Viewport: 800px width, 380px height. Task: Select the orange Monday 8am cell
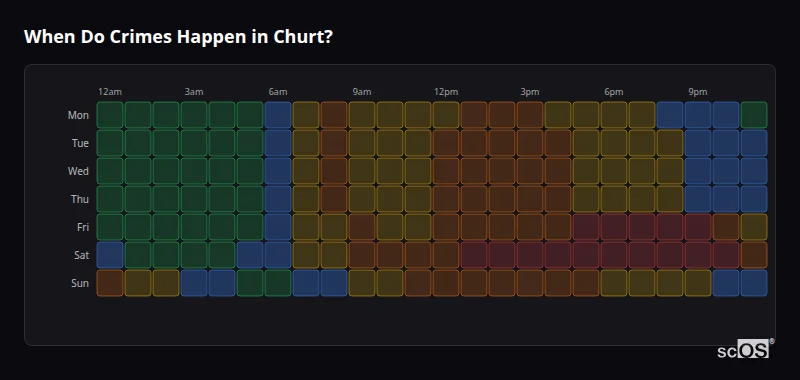(334, 115)
